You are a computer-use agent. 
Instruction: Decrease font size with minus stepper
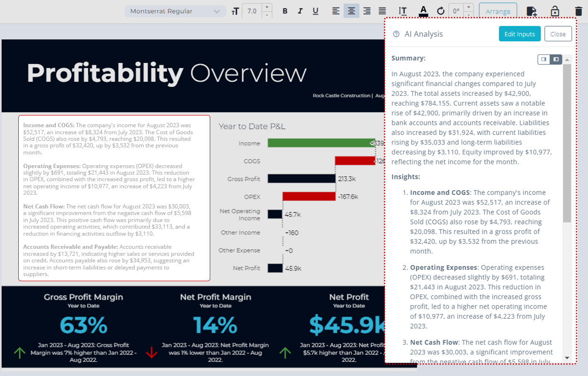[x=267, y=15]
